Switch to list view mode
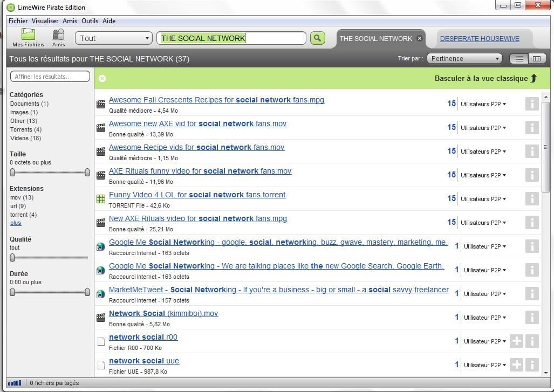 pyautogui.click(x=519, y=59)
